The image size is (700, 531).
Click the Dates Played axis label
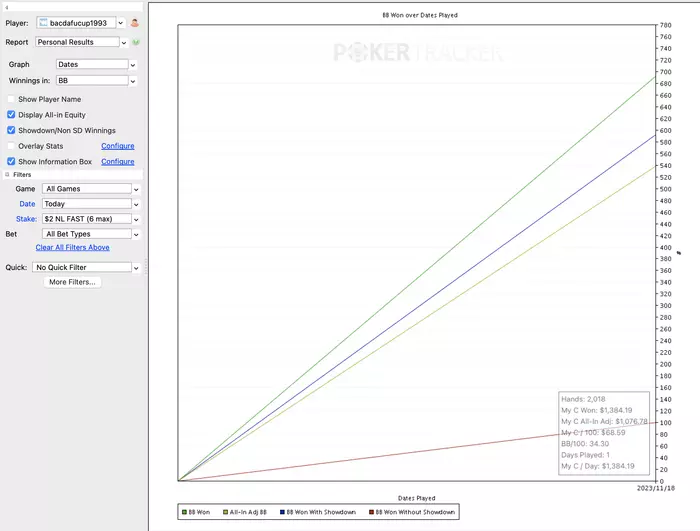click(417, 498)
